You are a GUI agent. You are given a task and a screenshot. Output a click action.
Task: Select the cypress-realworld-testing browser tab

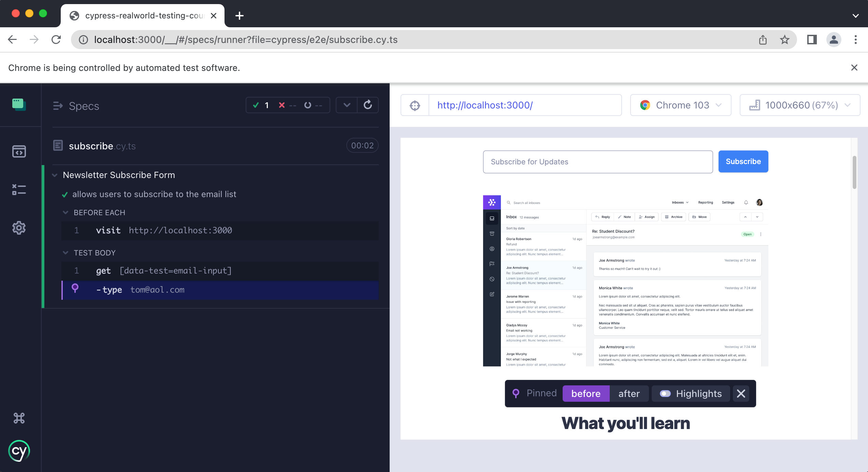coord(143,16)
